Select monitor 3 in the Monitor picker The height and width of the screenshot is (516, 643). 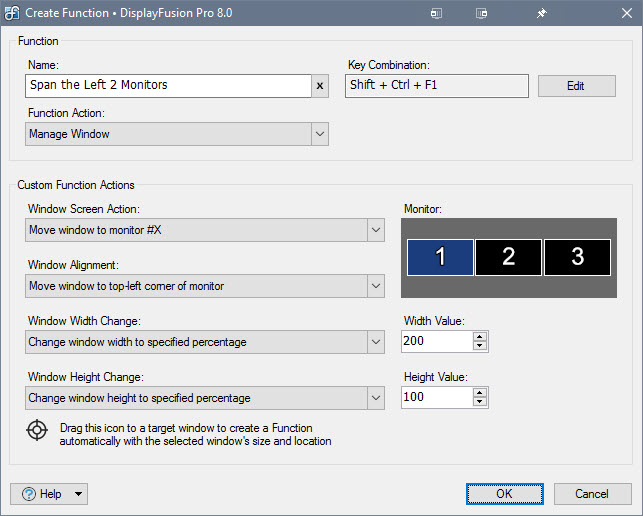tap(577, 257)
